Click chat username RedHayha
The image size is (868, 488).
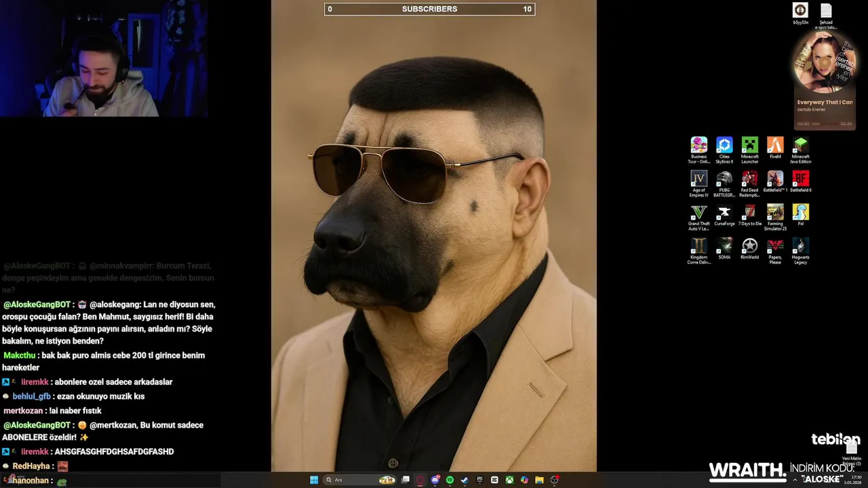coord(32,466)
